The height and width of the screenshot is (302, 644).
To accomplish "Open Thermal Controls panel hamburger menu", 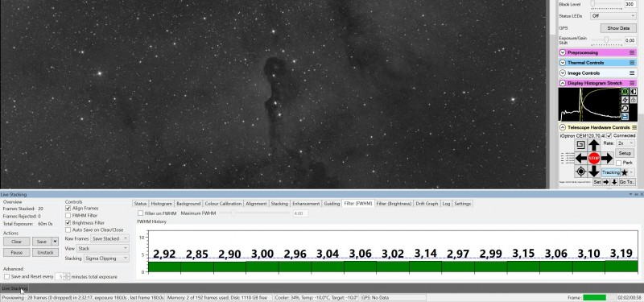I will pos(633,63).
